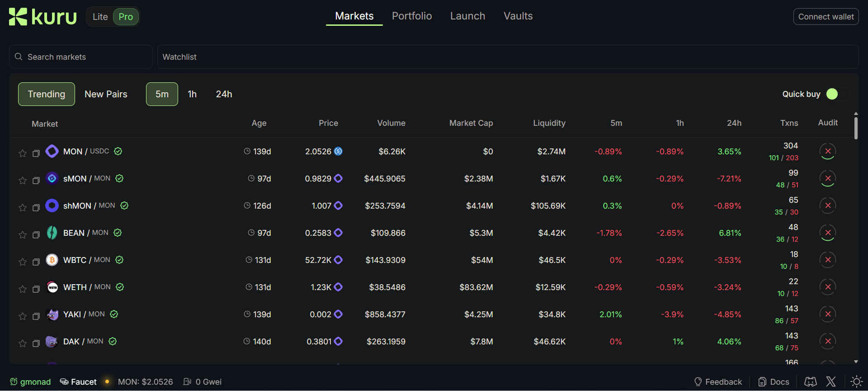Select the Trending filter
Viewport: 868px width, 391px height.
[47, 94]
